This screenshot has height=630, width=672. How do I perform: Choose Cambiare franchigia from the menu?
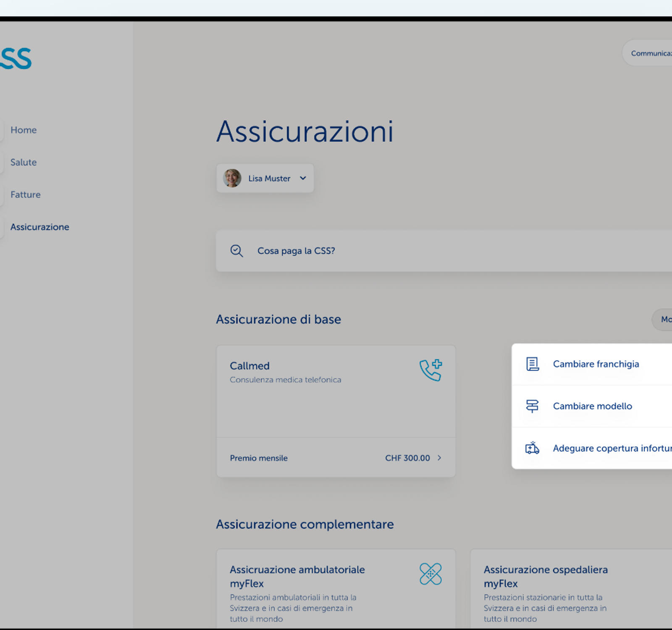tap(596, 364)
